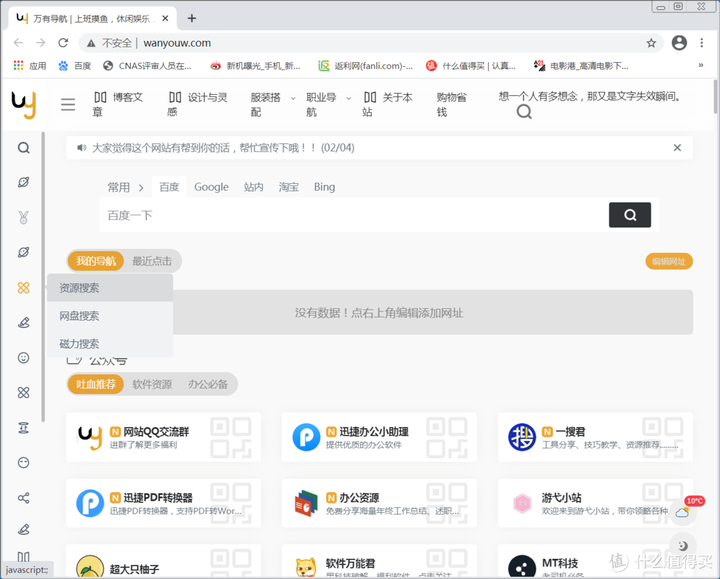The height and width of the screenshot is (579, 720).
Task: Click the 编辑网址 button
Action: 669,261
